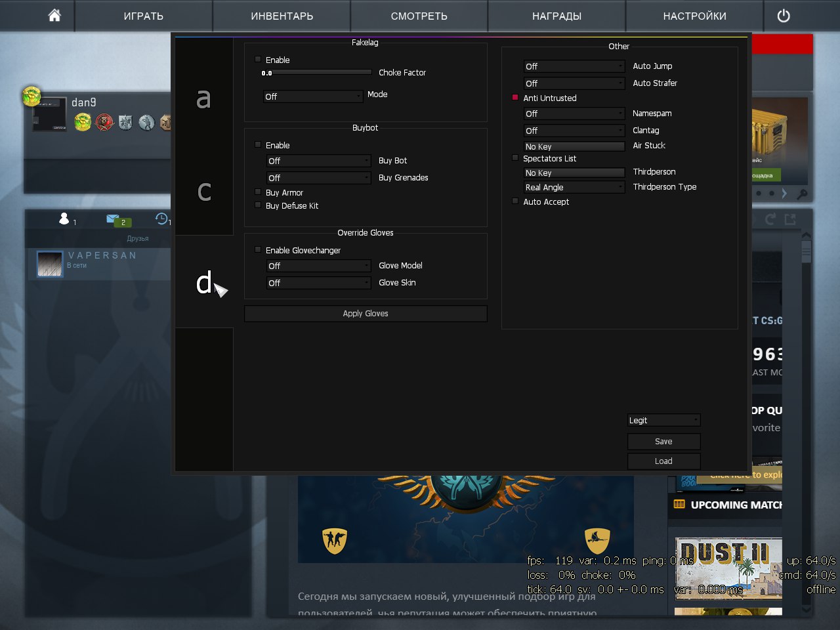Toggle the Auto Accept checkbox
This screenshot has width=840, height=630.
(515, 201)
